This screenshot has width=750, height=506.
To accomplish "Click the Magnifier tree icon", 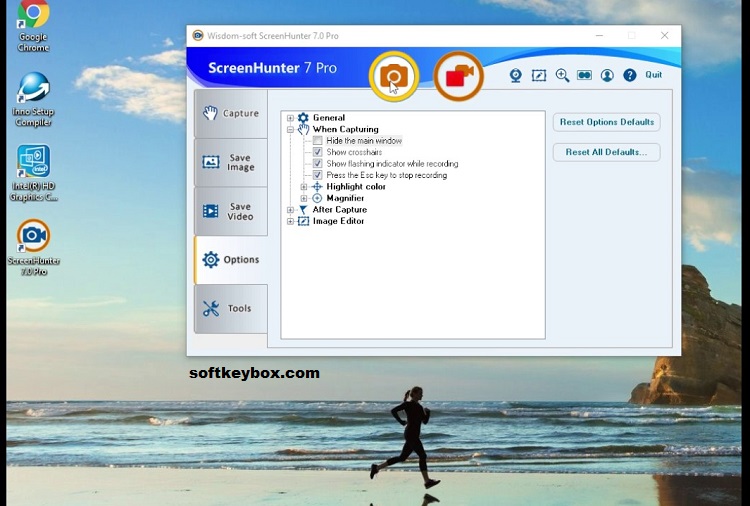I will 317,198.
